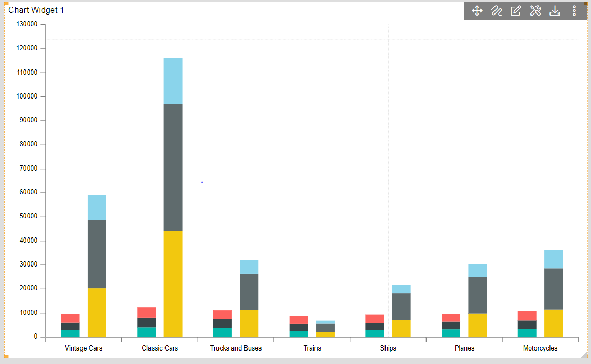
Task: Click the red segment of Trains bar
Action: tap(298, 320)
